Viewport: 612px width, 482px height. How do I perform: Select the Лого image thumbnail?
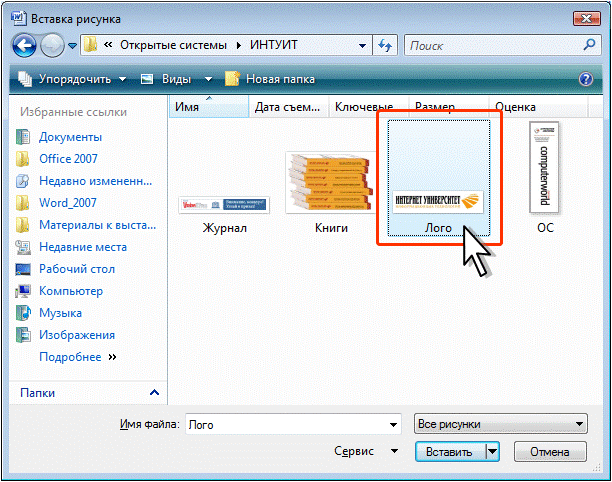(x=438, y=202)
